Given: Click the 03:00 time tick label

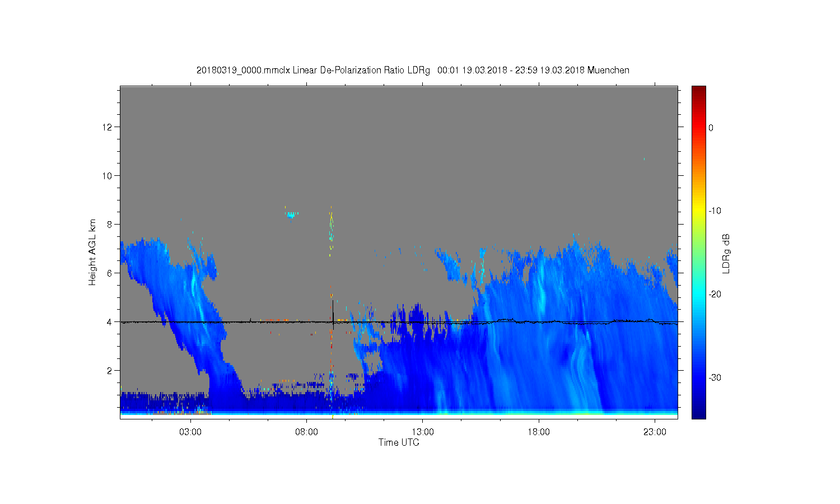Looking at the screenshot, I should click(x=190, y=432).
